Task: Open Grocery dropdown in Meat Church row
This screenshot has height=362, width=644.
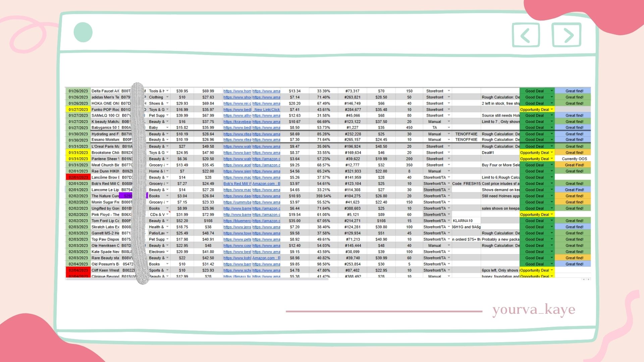Action: (167, 165)
